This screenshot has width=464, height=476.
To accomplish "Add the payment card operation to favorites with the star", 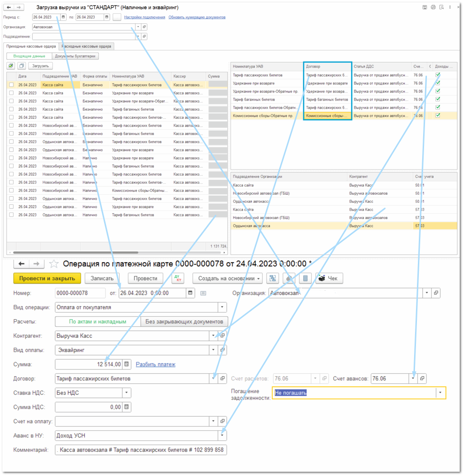I will click(54, 264).
